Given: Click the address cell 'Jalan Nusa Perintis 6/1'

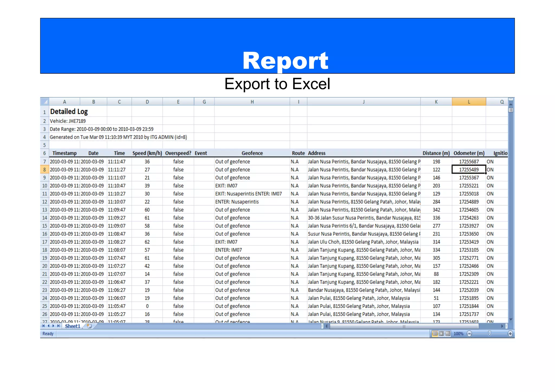Looking at the screenshot, I should pyautogui.click(x=364, y=226).
